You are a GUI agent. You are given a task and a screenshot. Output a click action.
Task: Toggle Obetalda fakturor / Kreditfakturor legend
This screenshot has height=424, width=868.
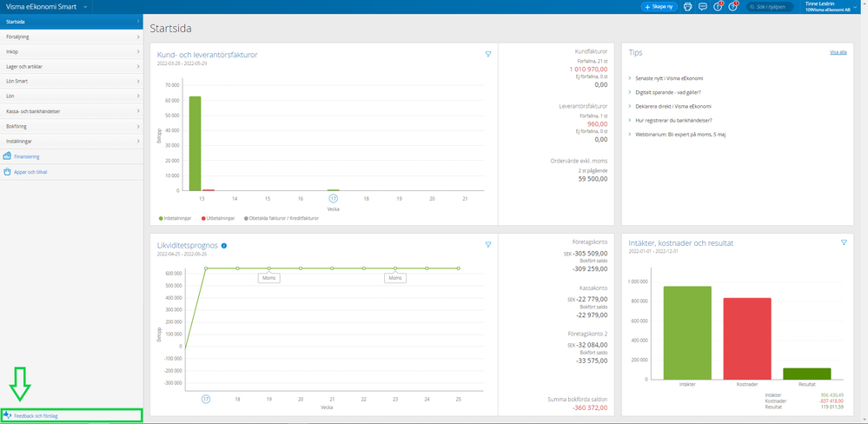[281, 218]
